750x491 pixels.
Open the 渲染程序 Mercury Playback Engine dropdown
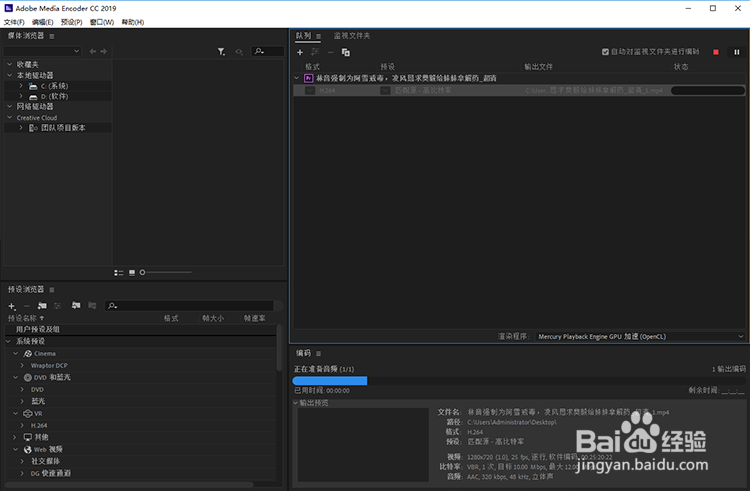(x=640, y=337)
